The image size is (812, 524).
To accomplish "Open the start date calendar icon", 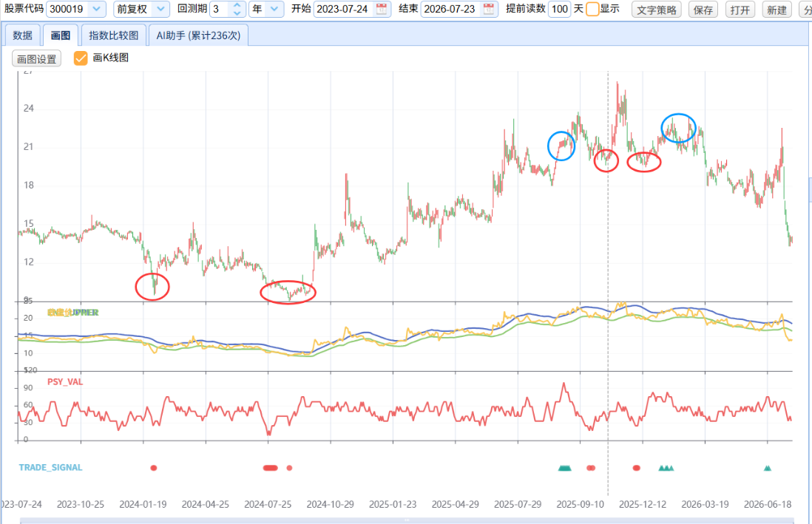I will (381, 9).
